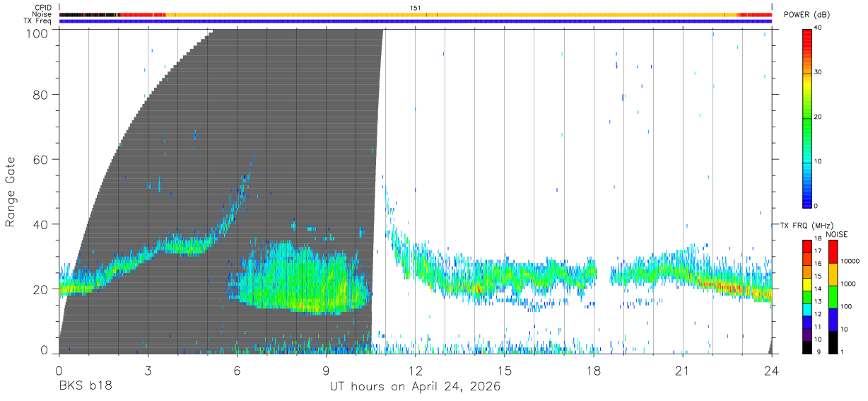Click the 6 tick on UT hours axis
This screenshot has height=401, width=868.
pyautogui.click(x=237, y=370)
